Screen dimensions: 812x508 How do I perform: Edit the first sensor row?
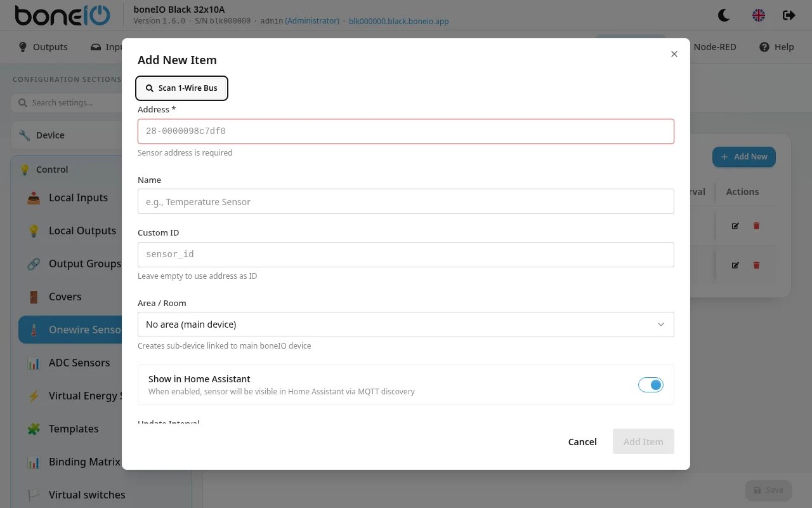click(735, 225)
